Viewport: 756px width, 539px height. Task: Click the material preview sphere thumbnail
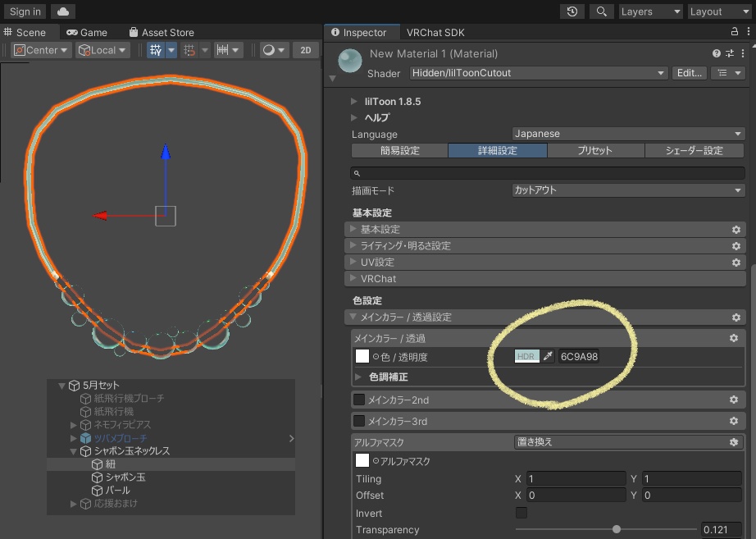pos(350,61)
